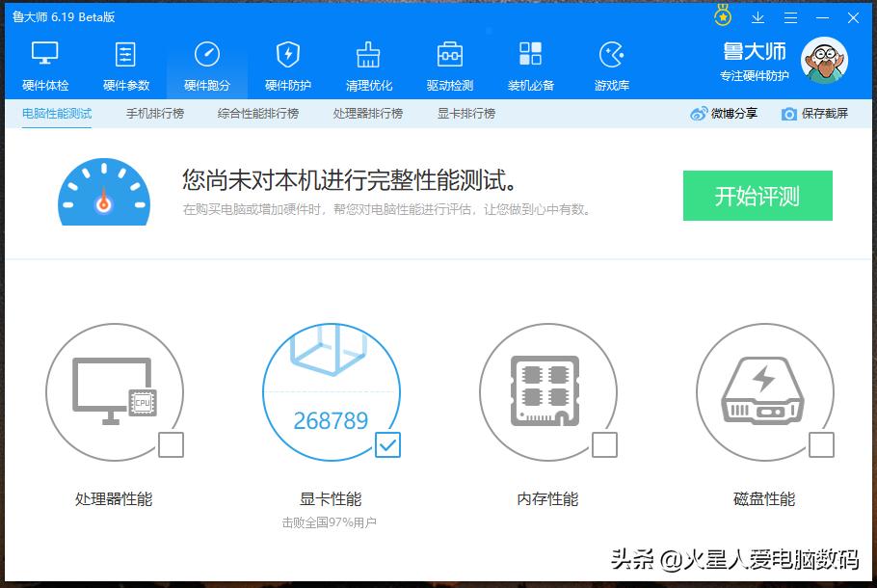This screenshot has width=877, height=588.
Task: Click the 开始评测 start benchmark button
Action: point(757,195)
